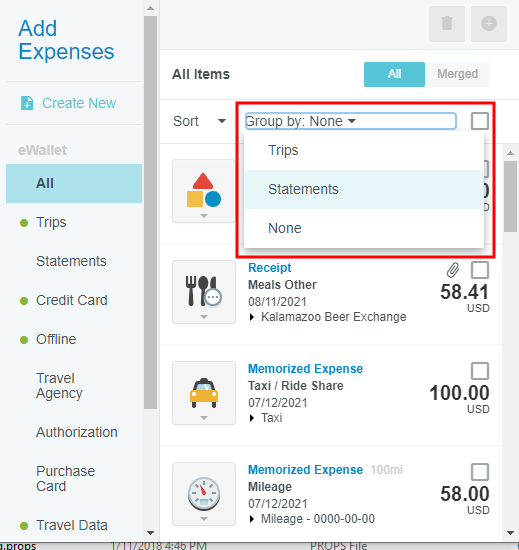519x550 pixels.
Task: Open the Taxi expense type icon
Action: (204, 393)
